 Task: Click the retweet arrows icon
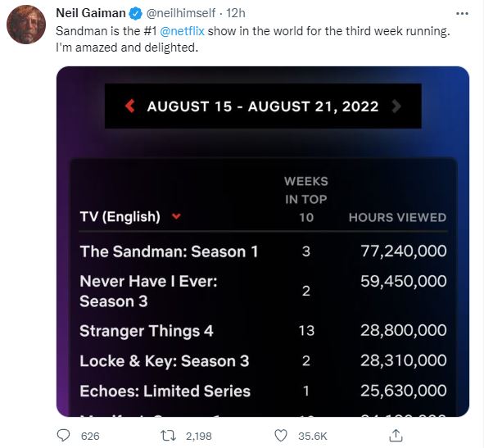coord(168,436)
